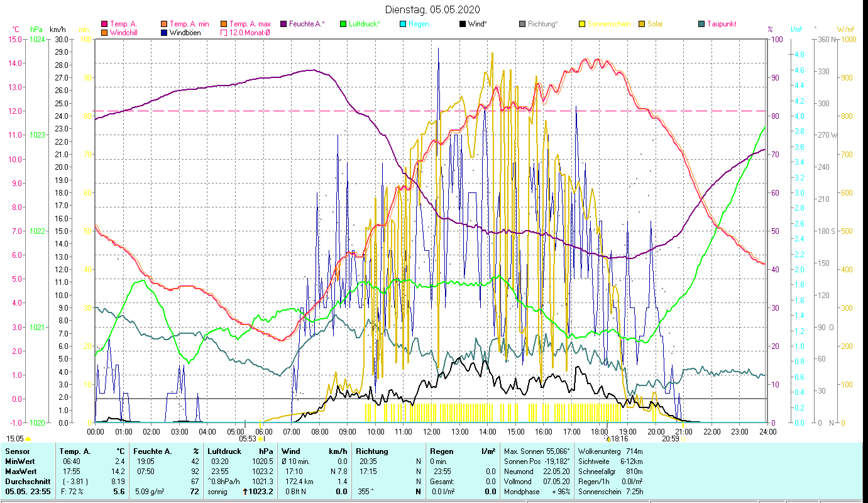Click the Sensor header in the table
868x503 pixels.
click(17, 451)
